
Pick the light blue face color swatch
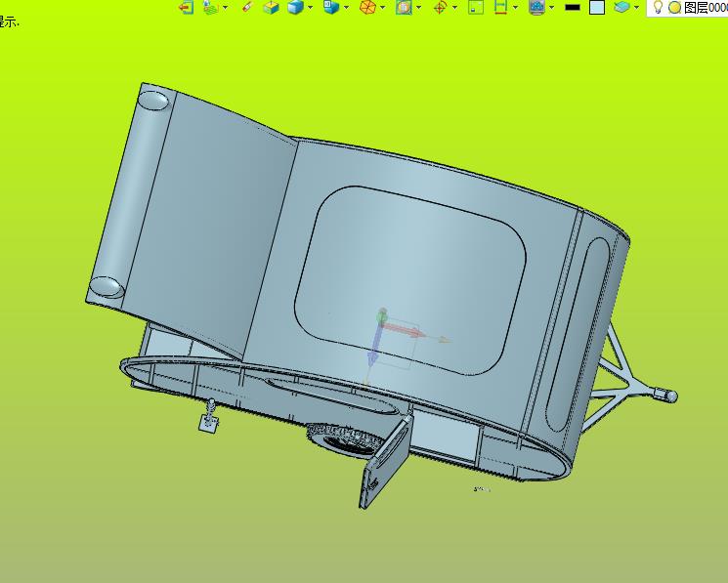597,8
